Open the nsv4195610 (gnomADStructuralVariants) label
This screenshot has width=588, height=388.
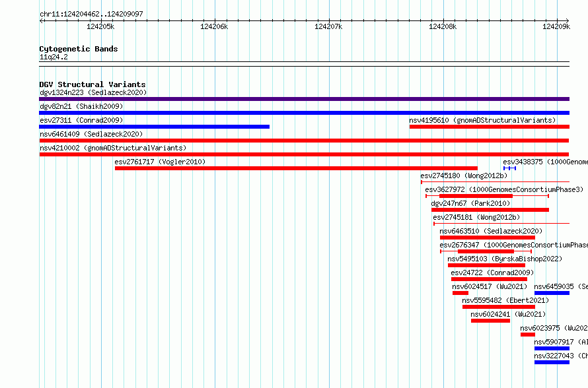click(482, 120)
